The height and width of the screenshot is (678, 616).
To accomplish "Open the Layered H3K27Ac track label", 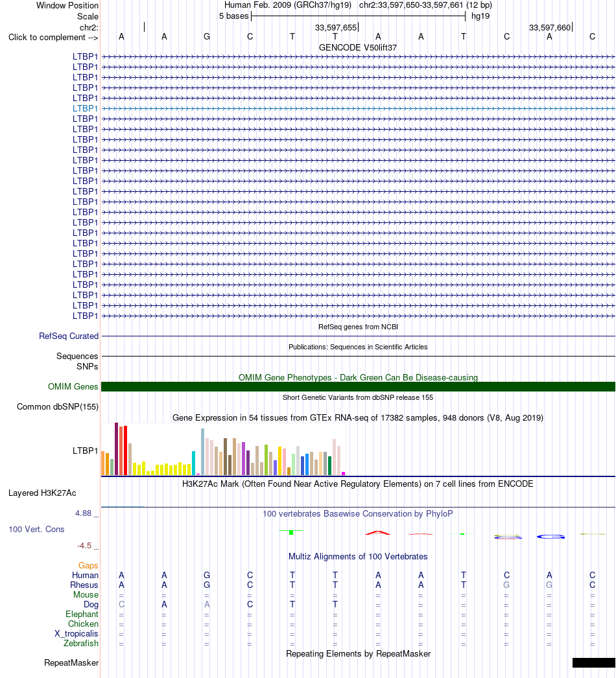I will 42,493.
